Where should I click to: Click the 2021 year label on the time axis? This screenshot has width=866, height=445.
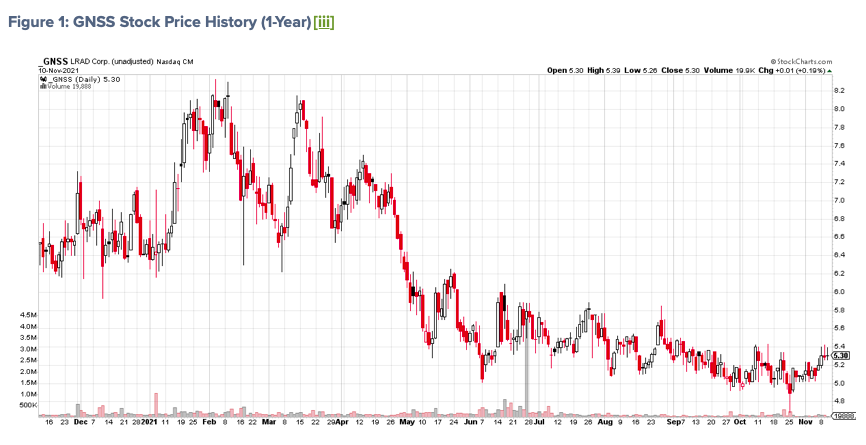(150, 422)
